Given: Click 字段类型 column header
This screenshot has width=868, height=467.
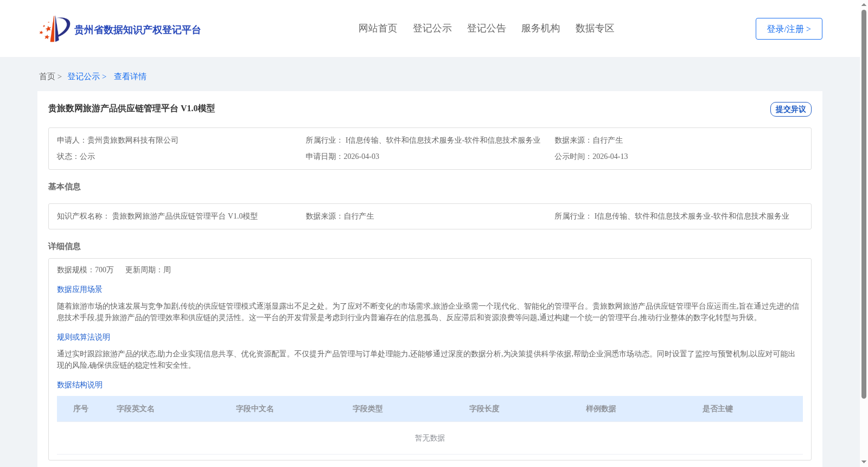Looking at the screenshot, I should click(368, 408).
